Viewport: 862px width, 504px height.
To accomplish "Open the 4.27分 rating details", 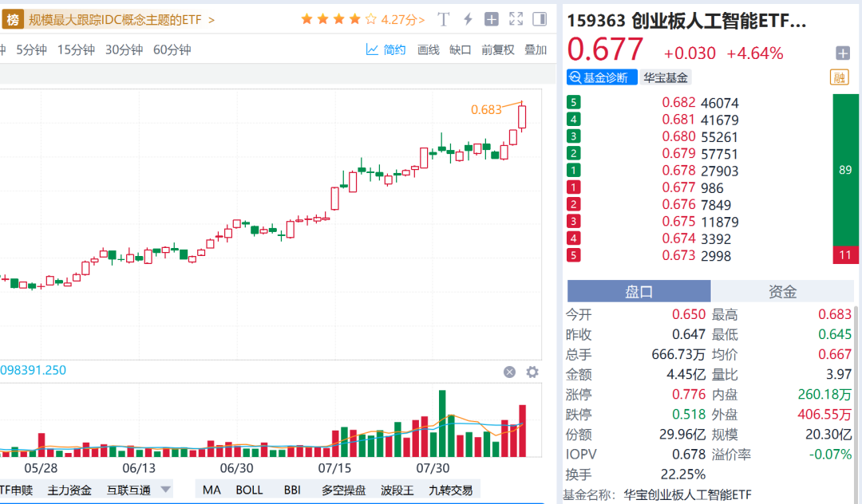I will (x=403, y=19).
